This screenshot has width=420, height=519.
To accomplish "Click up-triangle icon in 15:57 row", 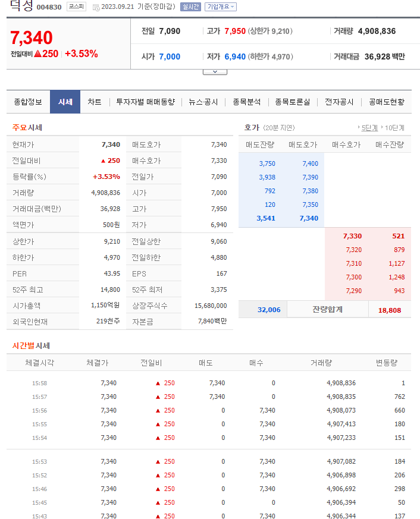I will tap(158, 397).
